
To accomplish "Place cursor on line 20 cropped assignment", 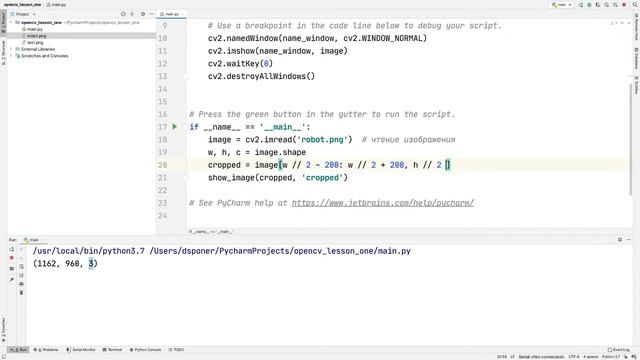I will [x=329, y=165].
